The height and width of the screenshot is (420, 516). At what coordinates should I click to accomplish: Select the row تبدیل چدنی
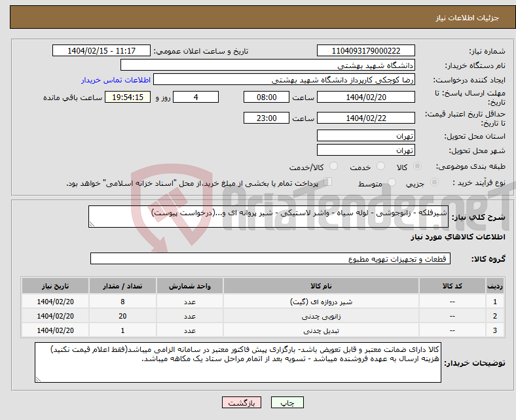tap(263, 330)
